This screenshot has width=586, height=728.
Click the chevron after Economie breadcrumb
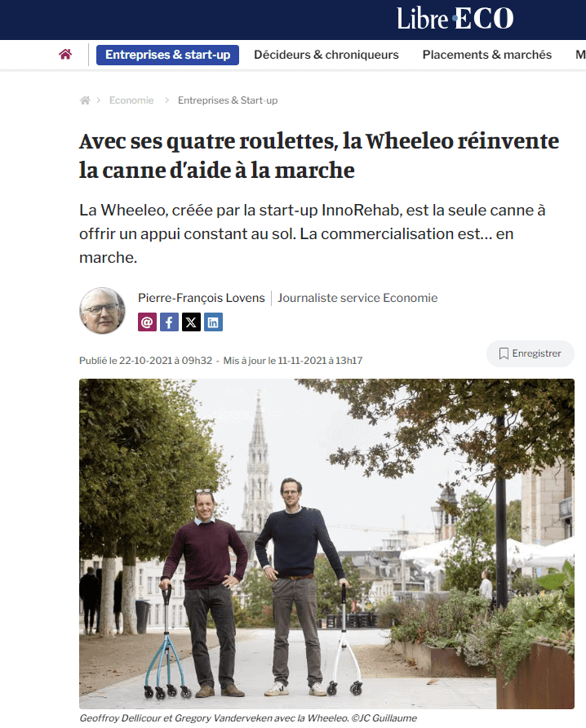(166, 100)
